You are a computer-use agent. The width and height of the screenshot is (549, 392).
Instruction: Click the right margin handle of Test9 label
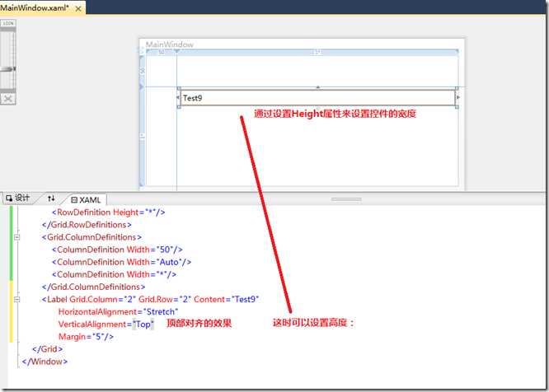coord(458,97)
